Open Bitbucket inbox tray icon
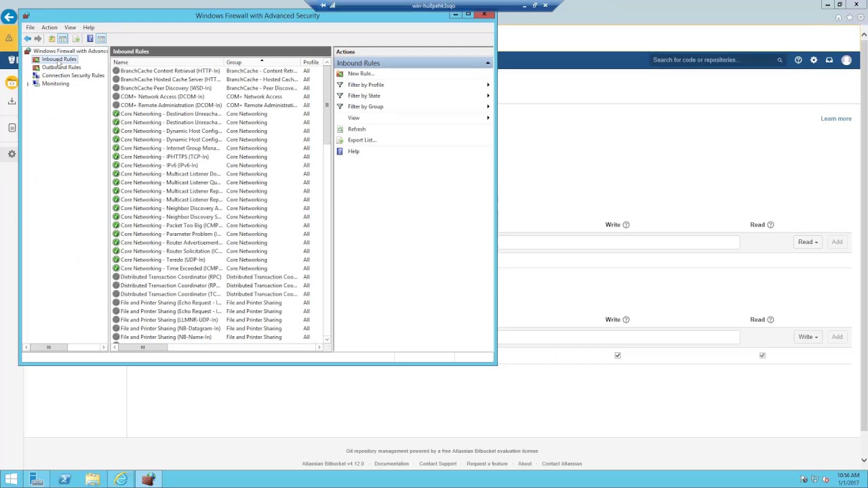 829,60
